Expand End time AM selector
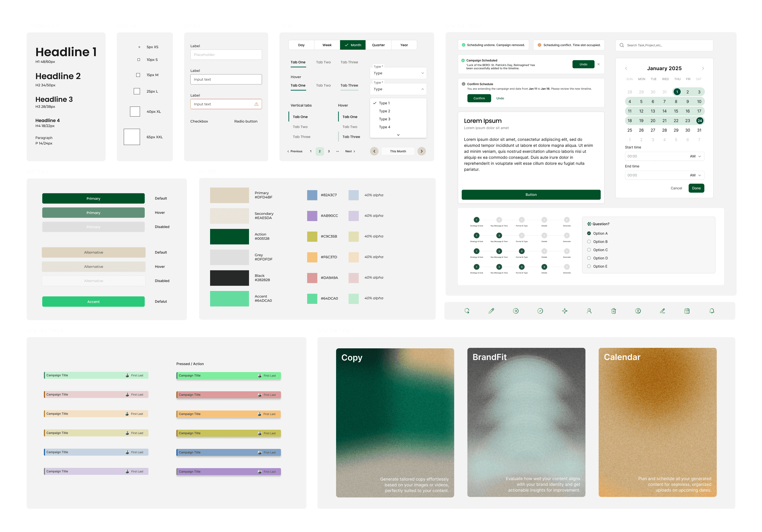The height and width of the screenshot is (532, 762). pyautogui.click(x=695, y=175)
